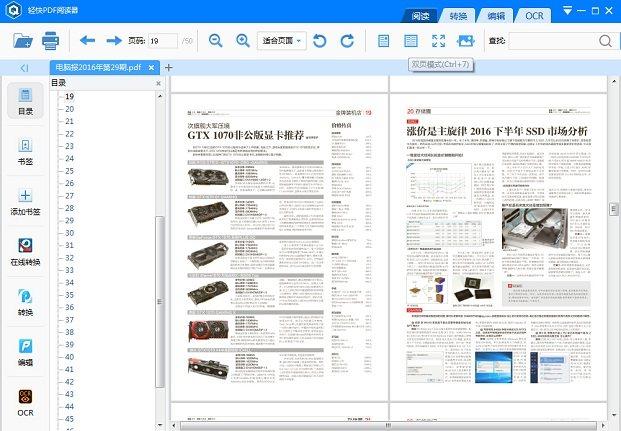This screenshot has height=431, width=621.
Task: Close the 目录 panel
Action: [158, 84]
